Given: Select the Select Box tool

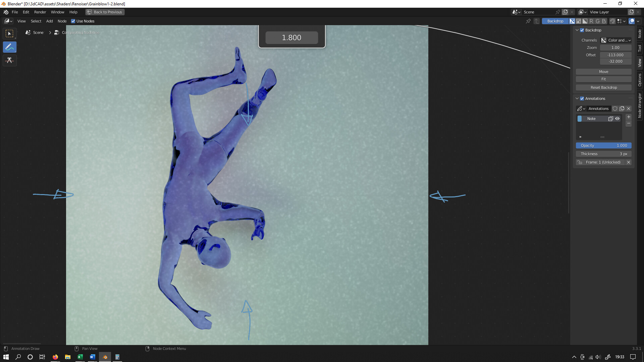Looking at the screenshot, I should coord(10,34).
